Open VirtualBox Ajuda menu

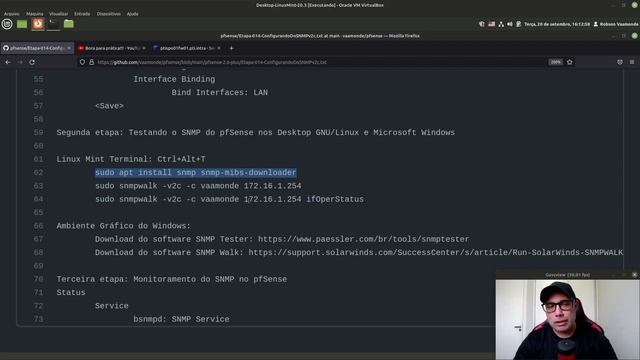[132, 14]
